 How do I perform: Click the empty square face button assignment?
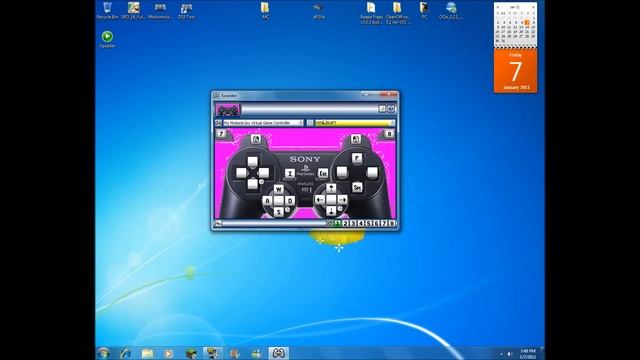(x=342, y=171)
